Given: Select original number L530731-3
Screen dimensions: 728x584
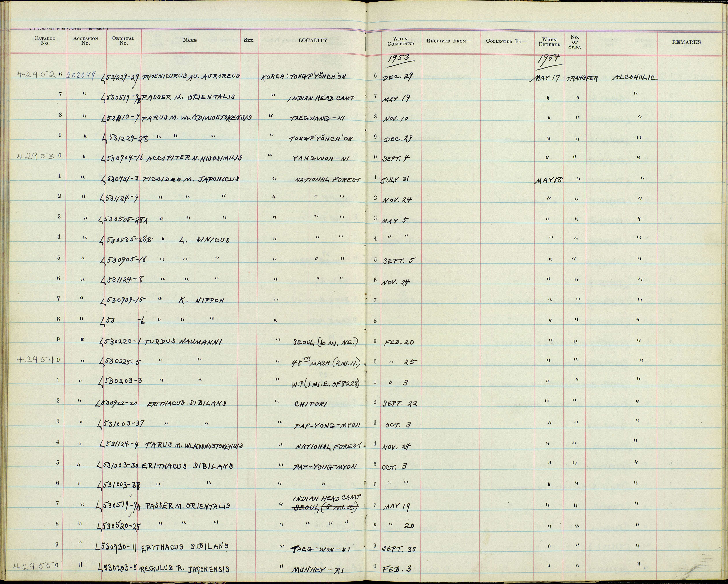Looking at the screenshot, I should [x=121, y=179].
